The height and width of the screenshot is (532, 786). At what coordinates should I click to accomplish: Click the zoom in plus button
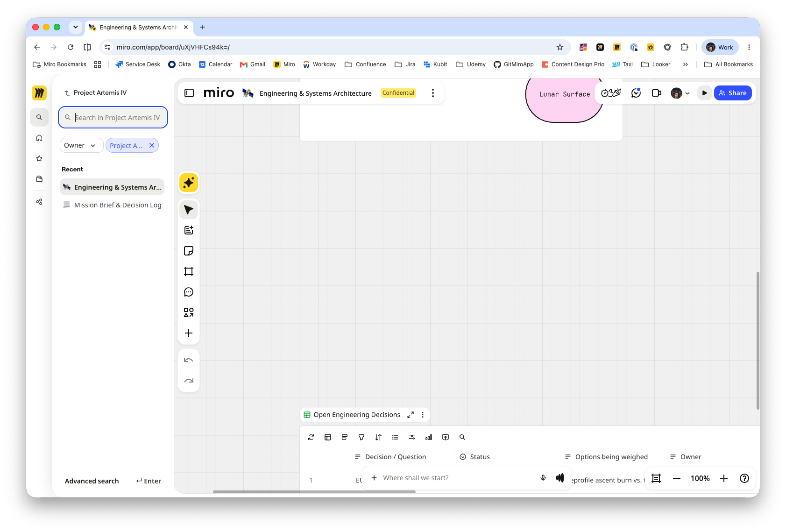point(724,478)
